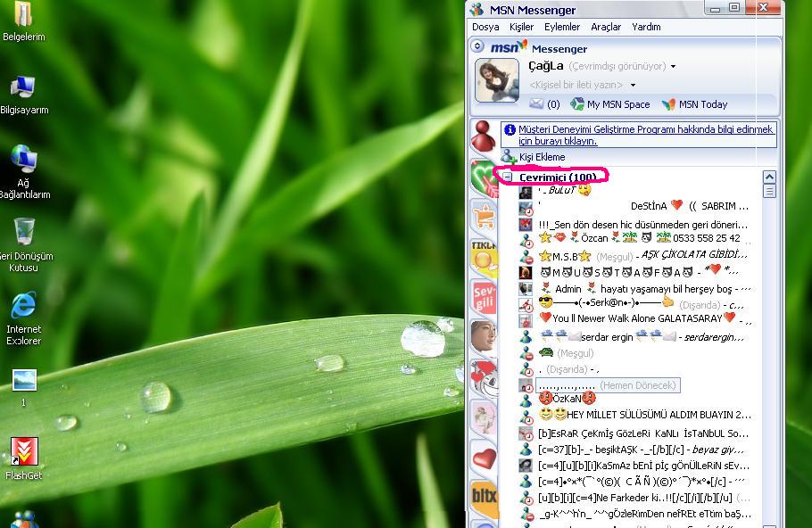Image resolution: width=812 pixels, height=528 pixels.
Task: Select the Ağ Bağlantılarım desktop icon
Action: 24,172
